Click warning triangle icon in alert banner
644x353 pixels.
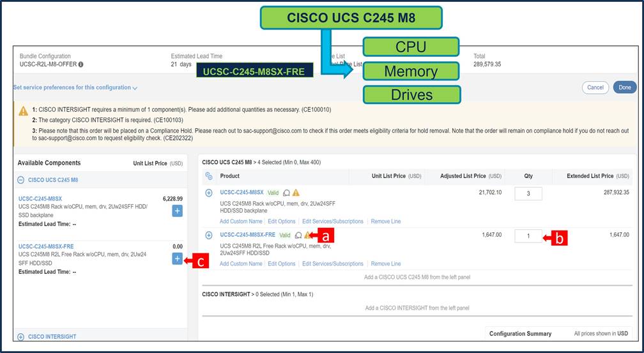click(x=24, y=111)
